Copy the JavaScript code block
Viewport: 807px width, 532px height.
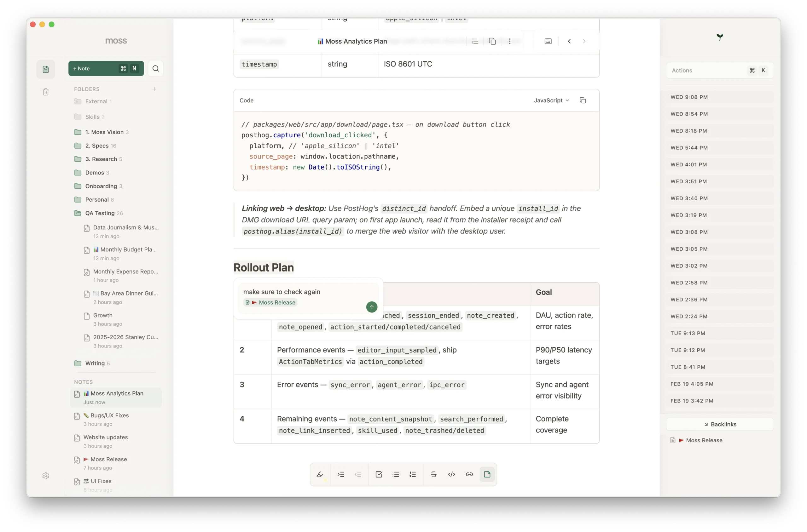pyautogui.click(x=583, y=100)
